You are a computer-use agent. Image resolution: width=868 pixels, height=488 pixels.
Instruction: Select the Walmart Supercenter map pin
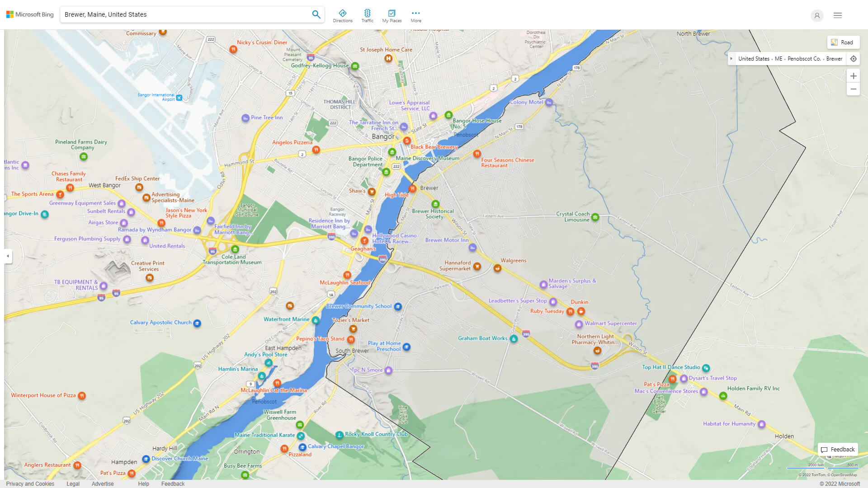point(579,324)
